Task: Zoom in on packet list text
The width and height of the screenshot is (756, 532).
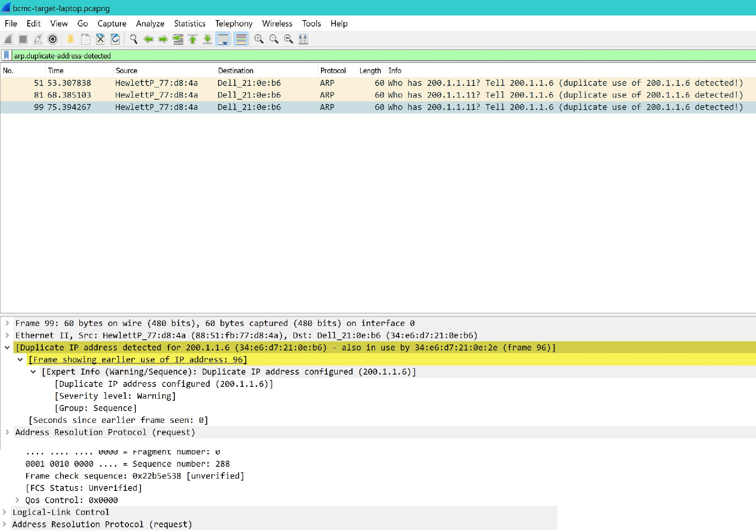Action: click(x=259, y=39)
